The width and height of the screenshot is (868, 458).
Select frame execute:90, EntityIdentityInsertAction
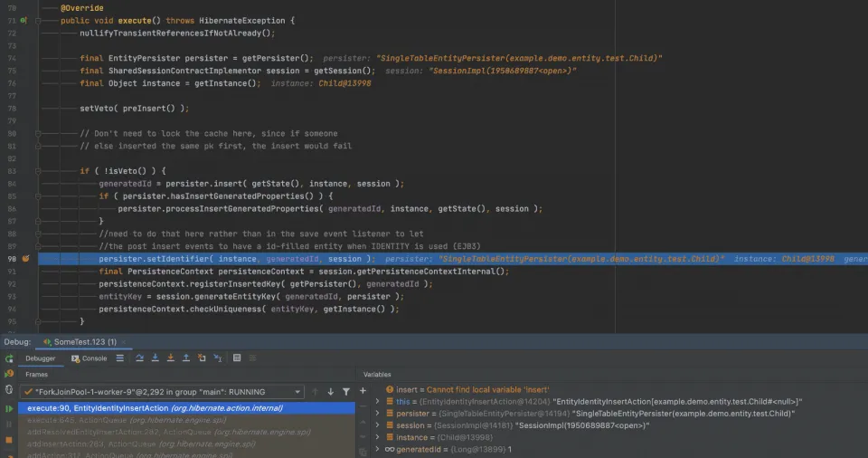pyautogui.click(x=186, y=408)
